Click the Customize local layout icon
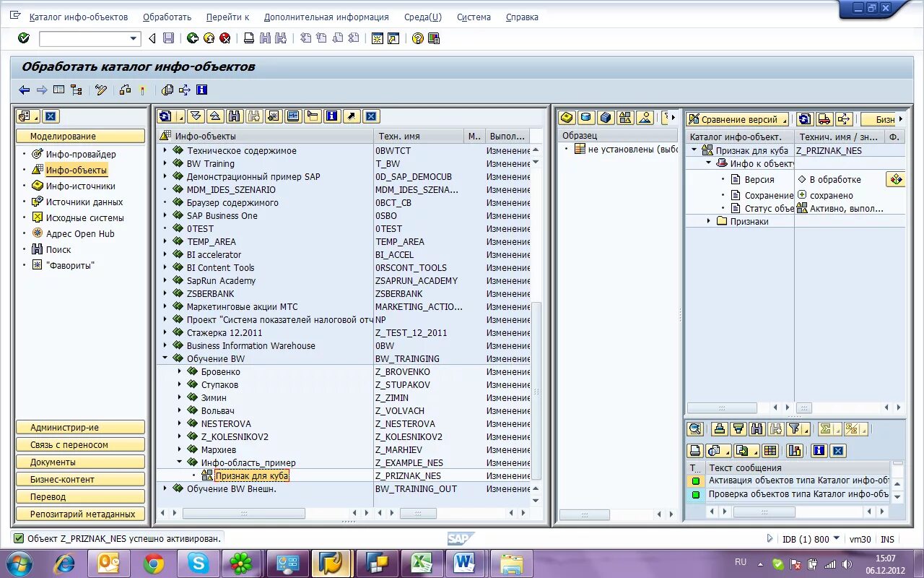924x578 pixels. [x=434, y=38]
